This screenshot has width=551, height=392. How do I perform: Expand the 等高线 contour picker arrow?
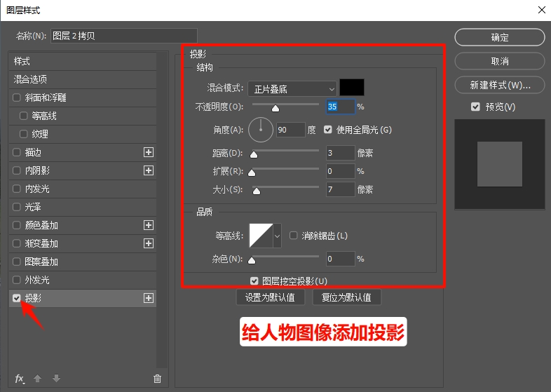coord(276,236)
